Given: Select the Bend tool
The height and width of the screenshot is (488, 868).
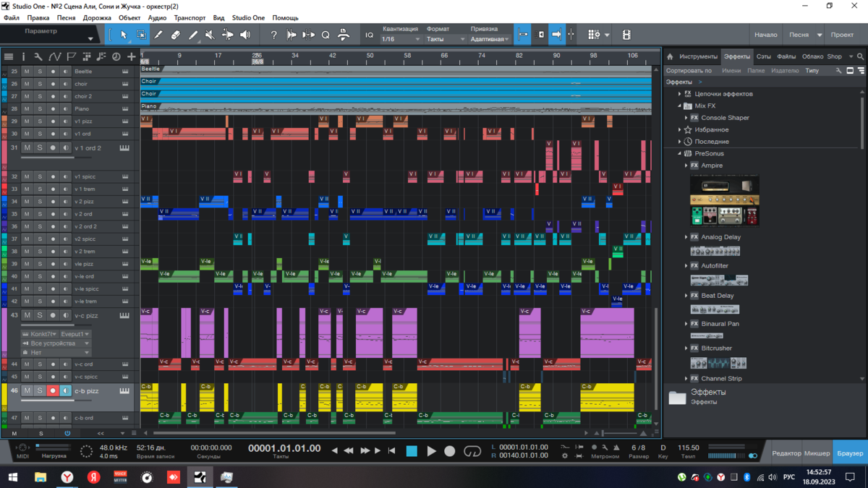Looking at the screenshot, I should (x=228, y=35).
